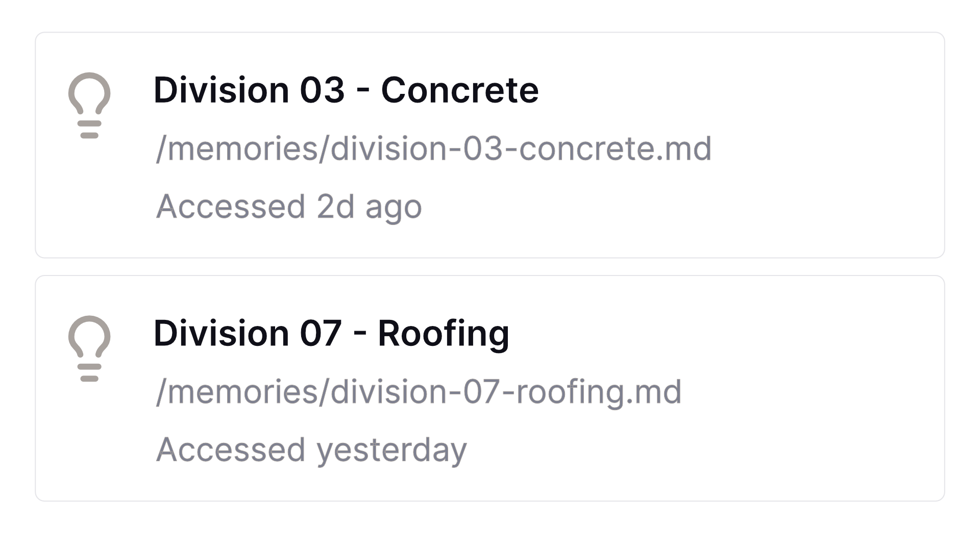Click the word "Roofing" in the second title
The image size is (980, 551).
point(443,334)
